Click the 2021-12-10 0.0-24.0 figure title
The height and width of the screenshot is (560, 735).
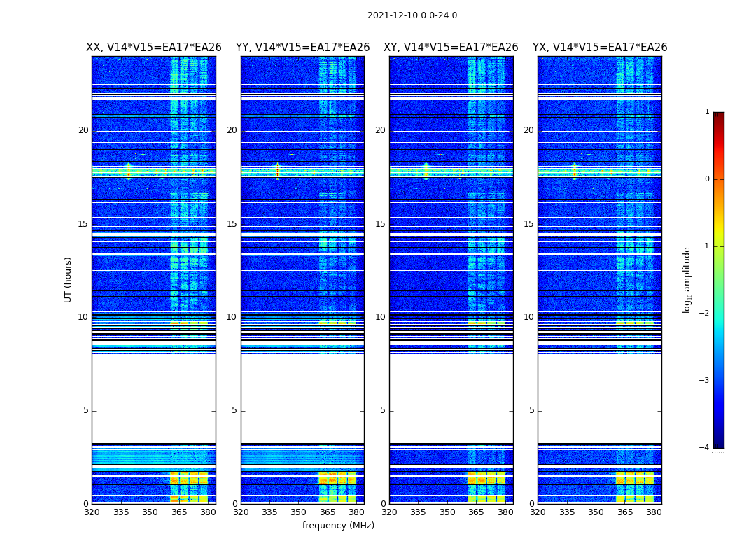coord(412,15)
